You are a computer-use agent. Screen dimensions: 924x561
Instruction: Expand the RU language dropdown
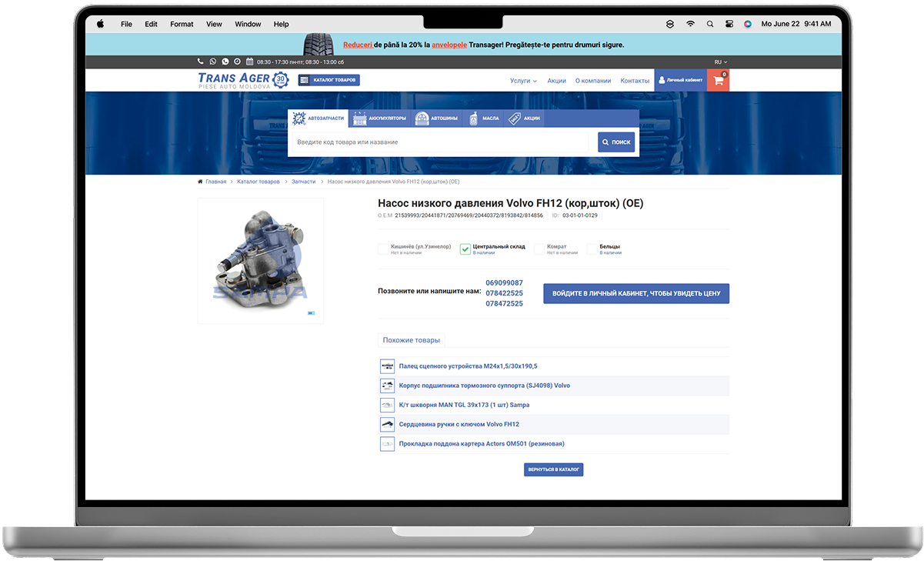click(x=720, y=62)
